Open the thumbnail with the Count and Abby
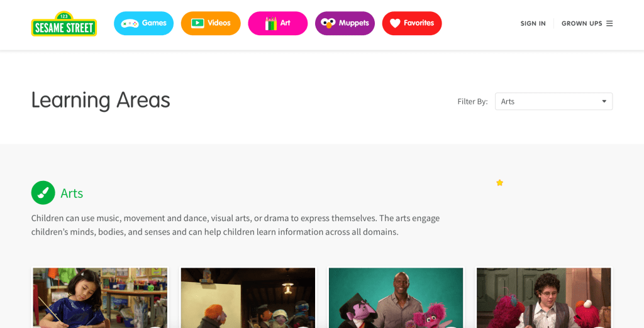Image resolution: width=644 pixels, height=328 pixels. pyautogui.click(x=396, y=298)
